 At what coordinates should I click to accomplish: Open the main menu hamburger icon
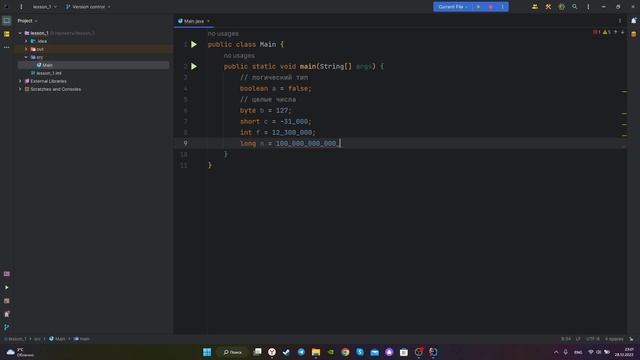click(x=21, y=7)
